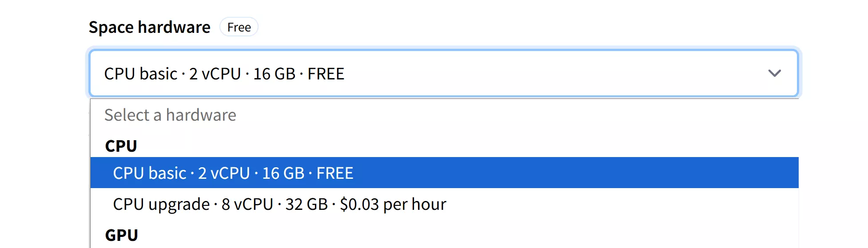Choose the paid CPU upgrade tier
Viewport: 868px width, 248px height.
(x=279, y=205)
